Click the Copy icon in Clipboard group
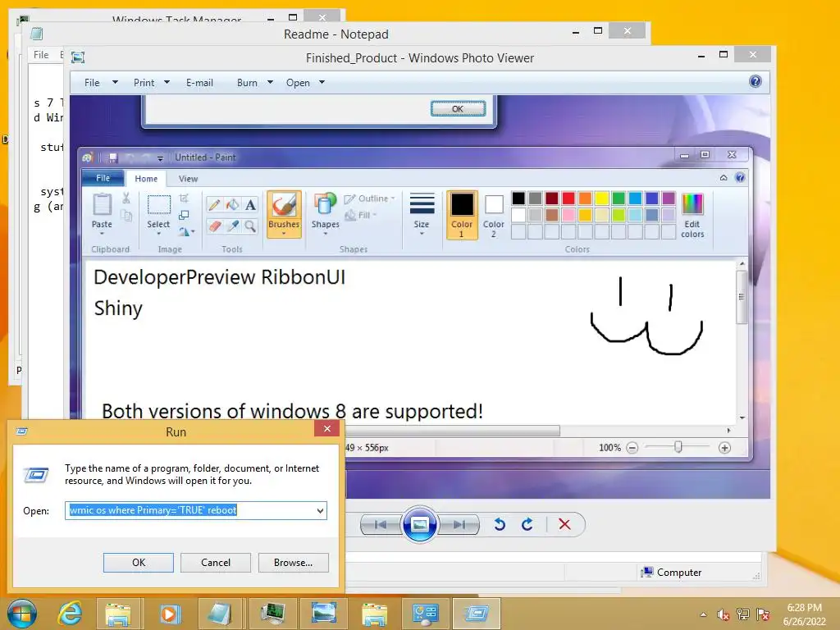 pyautogui.click(x=126, y=216)
